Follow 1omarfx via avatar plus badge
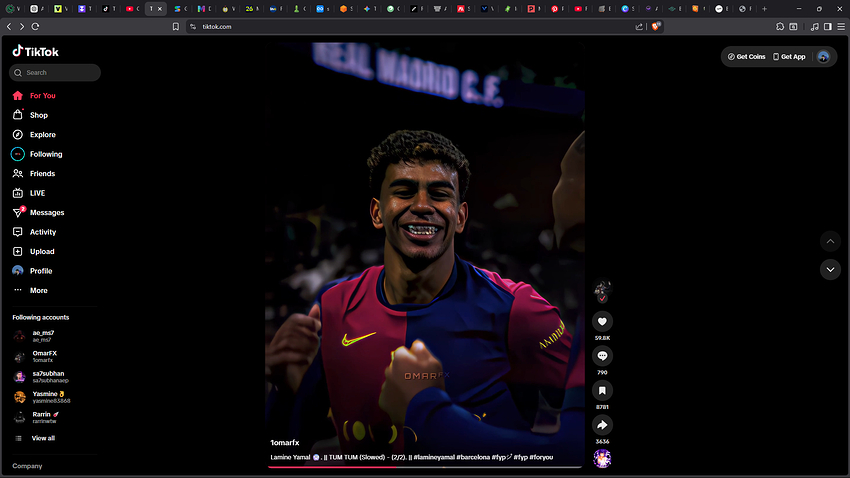The width and height of the screenshot is (850, 478). point(602,299)
